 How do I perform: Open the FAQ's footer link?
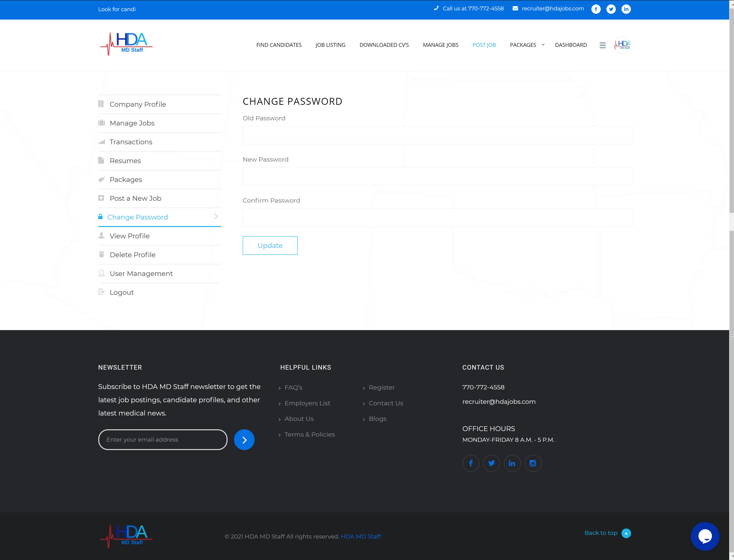(x=293, y=387)
